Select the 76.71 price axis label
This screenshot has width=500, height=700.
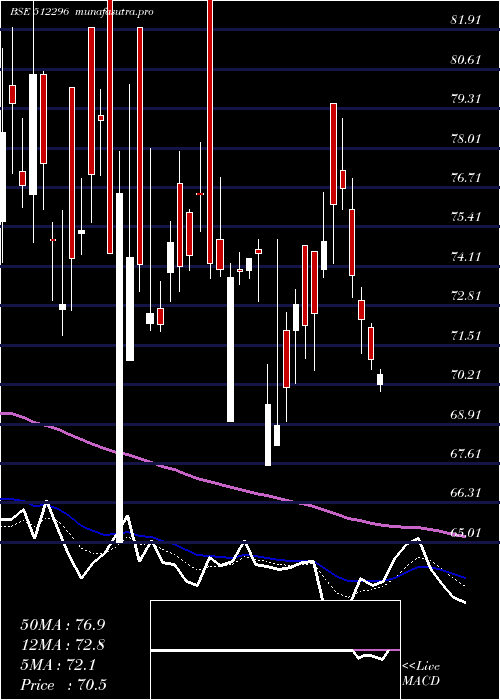466,178
